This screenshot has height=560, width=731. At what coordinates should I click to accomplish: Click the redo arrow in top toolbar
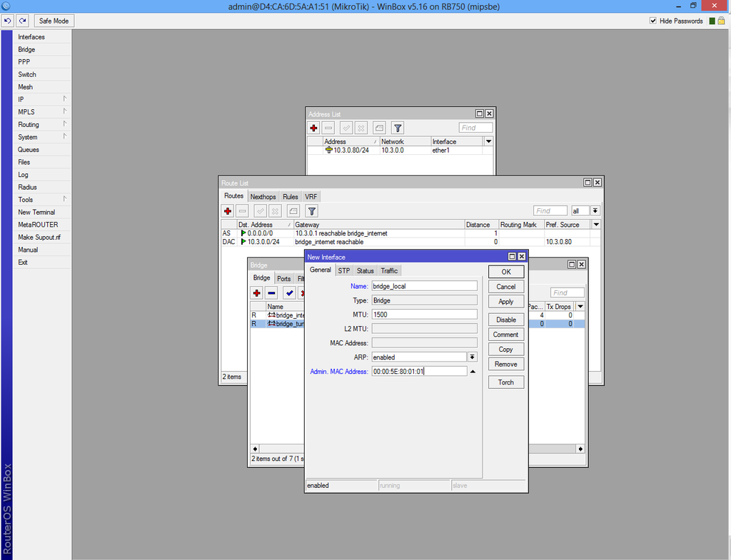(x=23, y=21)
